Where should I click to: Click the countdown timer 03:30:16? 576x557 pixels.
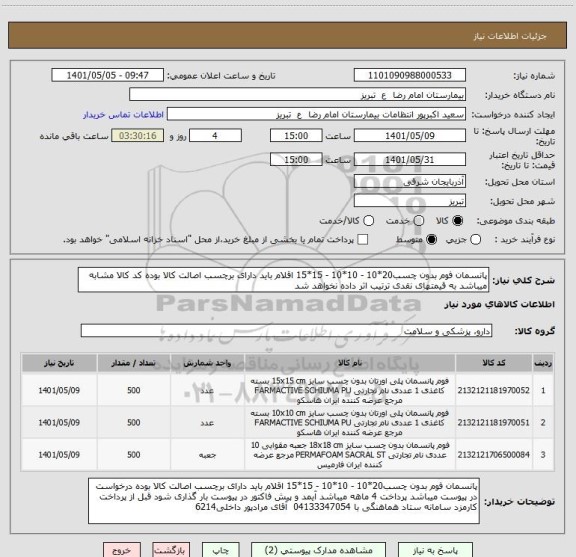(138, 136)
